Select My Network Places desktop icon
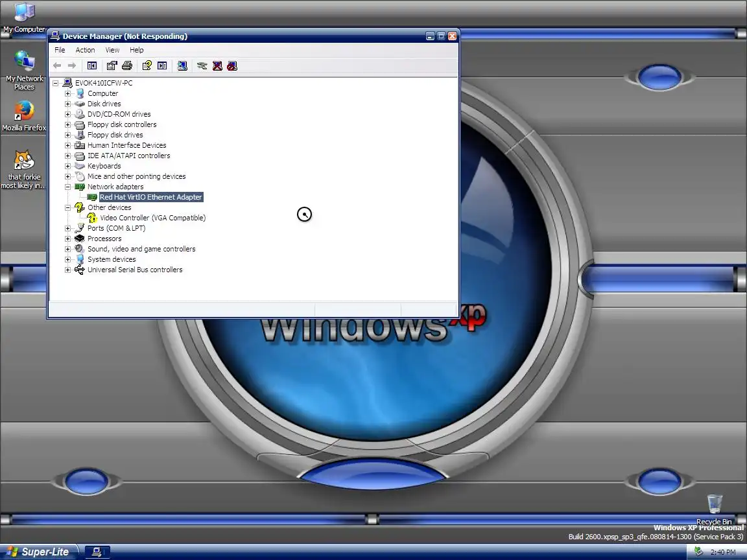 click(x=24, y=70)
